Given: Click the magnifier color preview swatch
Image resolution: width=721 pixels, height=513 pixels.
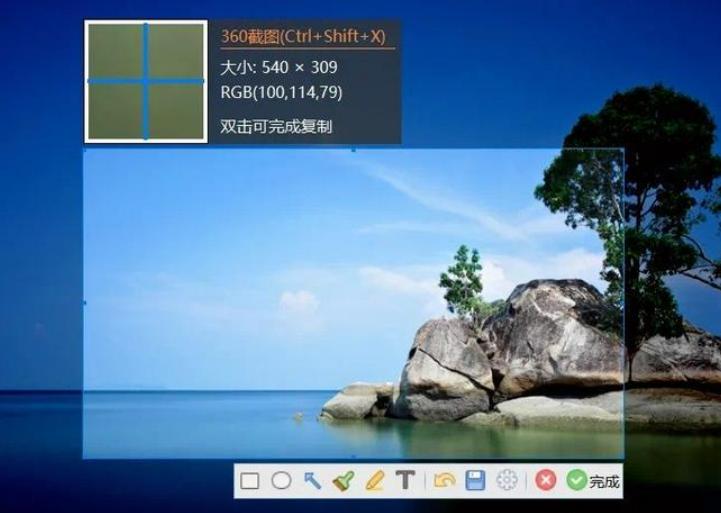Looking at the screenshot, I should [146, 81].
